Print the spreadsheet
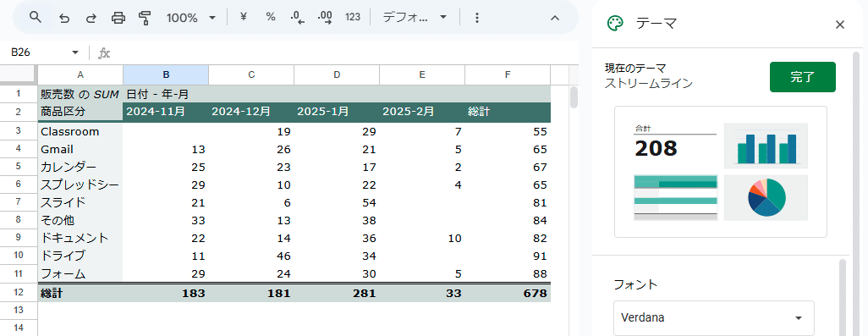The height and width of the screenshot is (336, 868). click(118, 18)
